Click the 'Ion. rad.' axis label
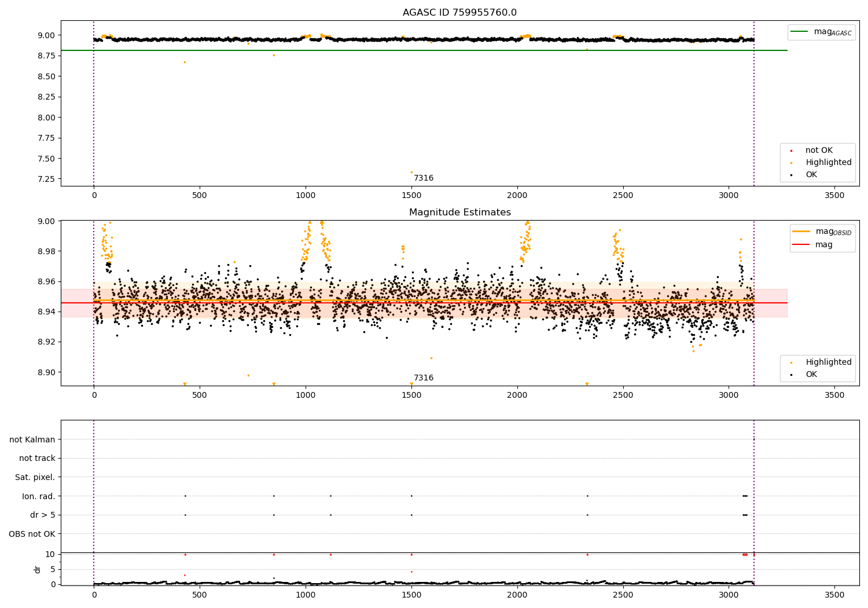Screen dimensions: 868x608 (x=39, y=496)
